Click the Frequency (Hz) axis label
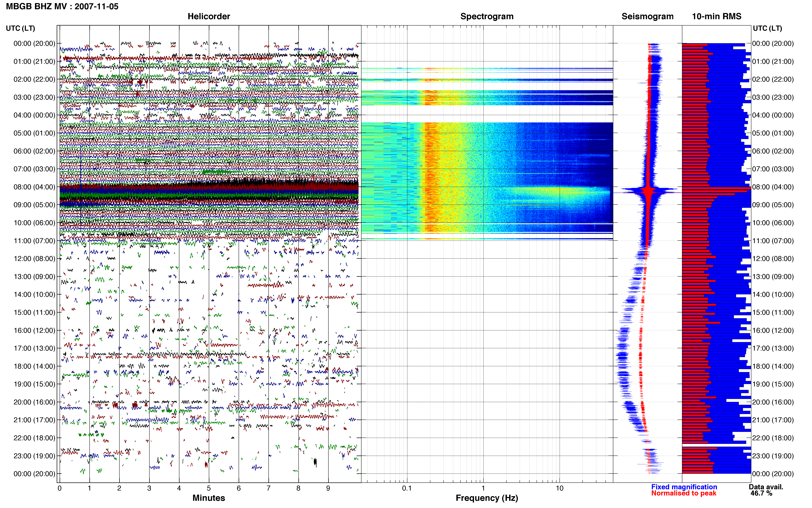The height and width of the screenshot is (508, 812). (x=487, y=498)
